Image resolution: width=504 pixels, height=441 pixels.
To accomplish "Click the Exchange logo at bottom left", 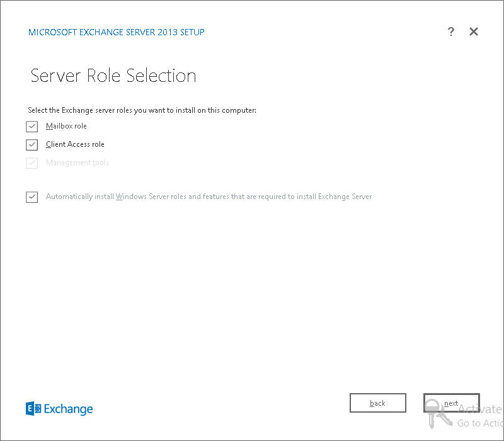I will click(59, 409).
